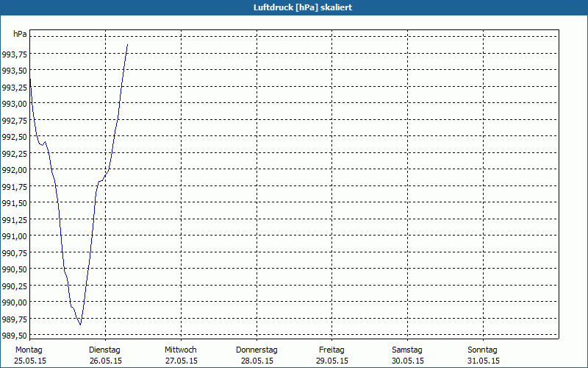The image size is (588, 368).
Task: Click the 993,00 y-axis label
Action: coord(15,104)
